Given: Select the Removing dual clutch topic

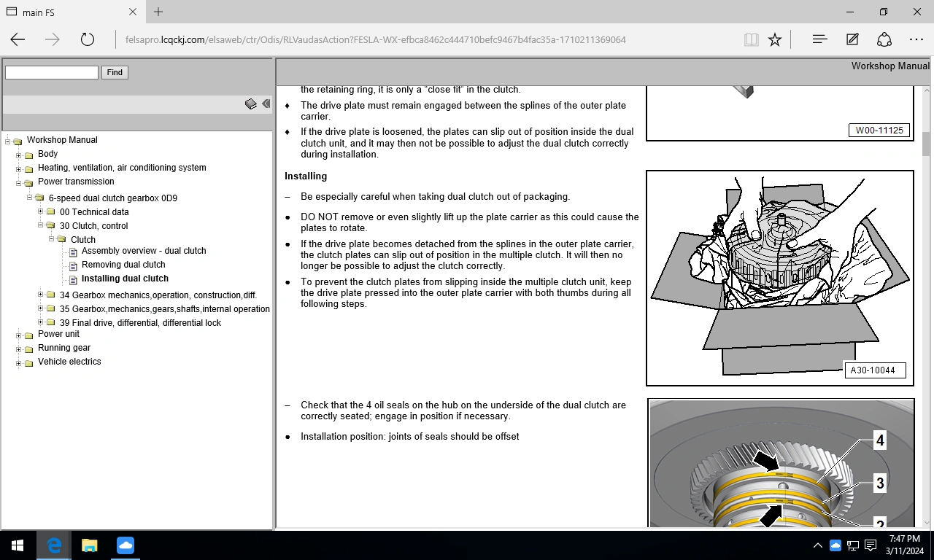Looking at the screenshot, I should tap(123, 264).
